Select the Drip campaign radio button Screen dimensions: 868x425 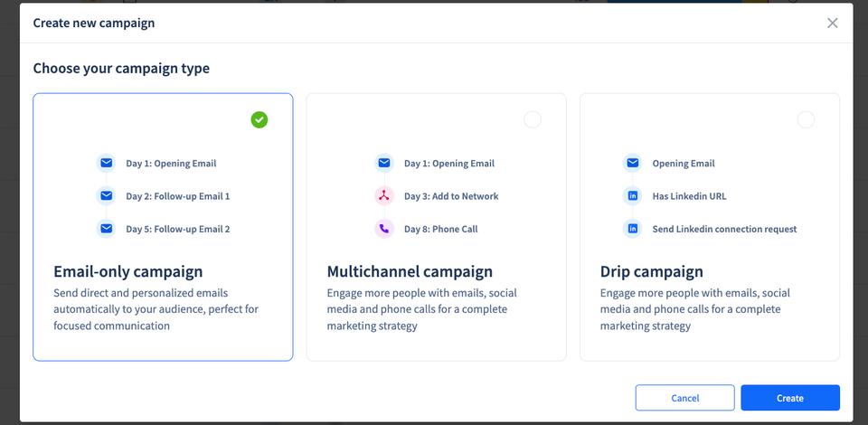[806, 119]
